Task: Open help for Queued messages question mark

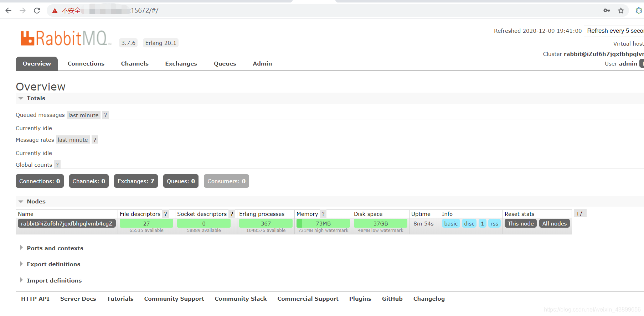Action: click(x=105, y=115)
